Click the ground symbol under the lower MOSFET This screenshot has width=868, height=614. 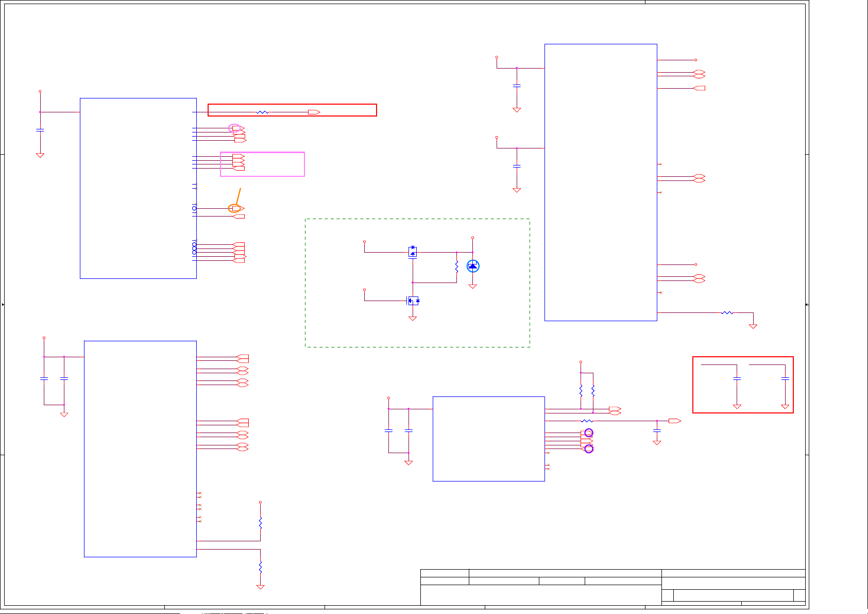pyautogui.click(x=412, y=319)
